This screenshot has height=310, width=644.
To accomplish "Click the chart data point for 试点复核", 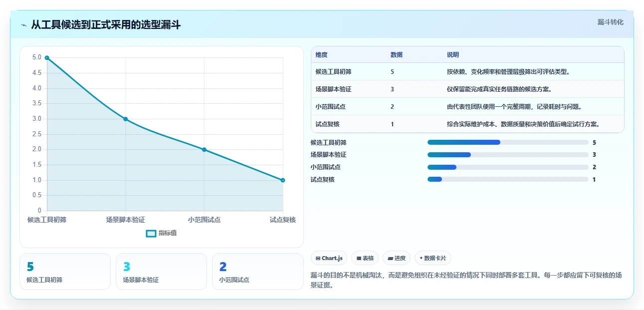I will 283,180.
